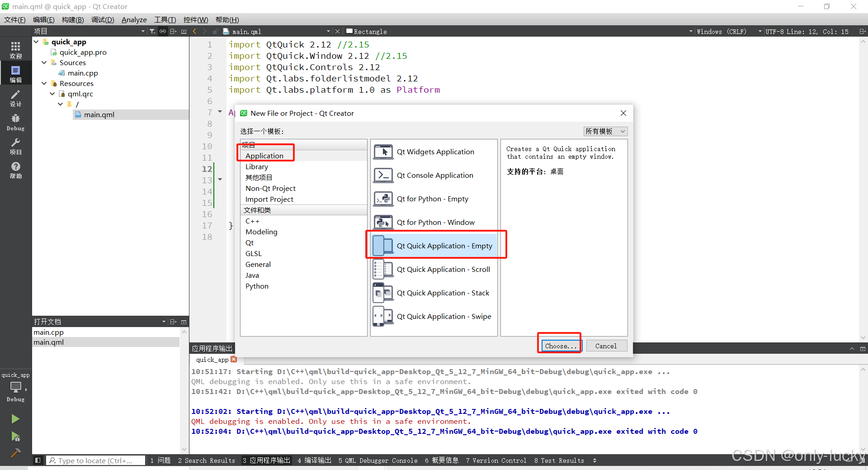Open the 编辑(E) menu
Image resolution: width=868 pixels, height=470 pixels.
pos(43,19)
